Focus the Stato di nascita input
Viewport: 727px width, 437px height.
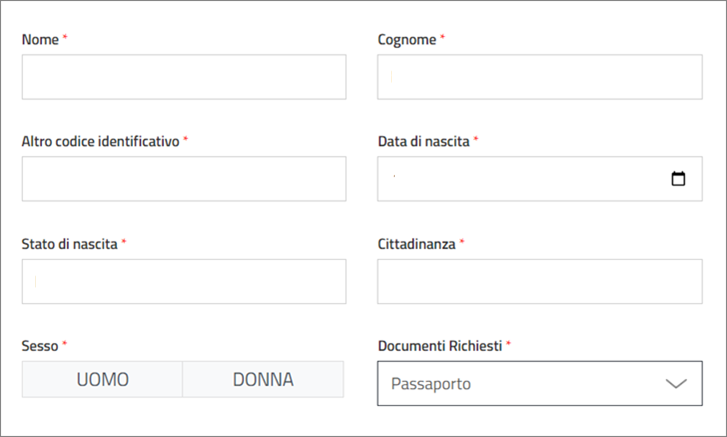[184, 282]
